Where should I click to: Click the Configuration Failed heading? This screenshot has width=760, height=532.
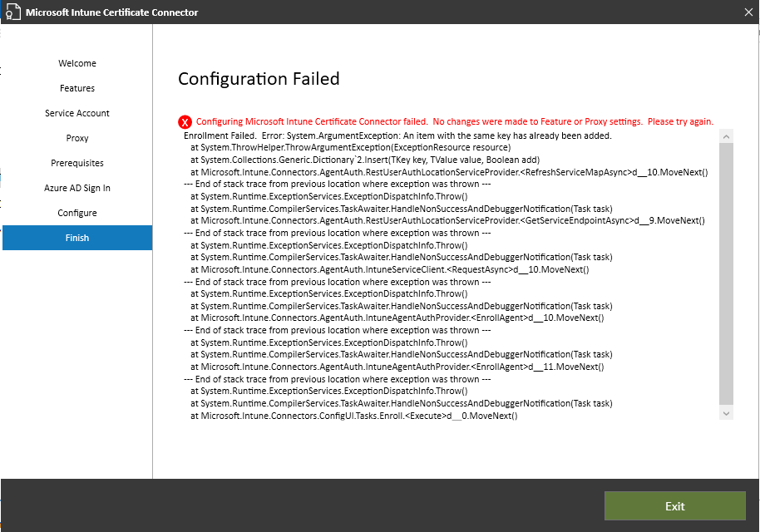[x=259, y=79]
